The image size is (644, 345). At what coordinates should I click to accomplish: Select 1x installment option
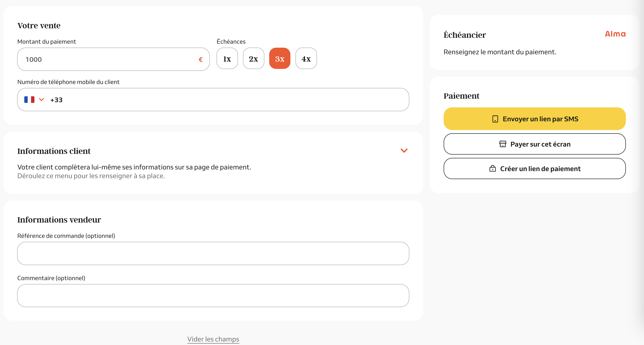point(227,59)
